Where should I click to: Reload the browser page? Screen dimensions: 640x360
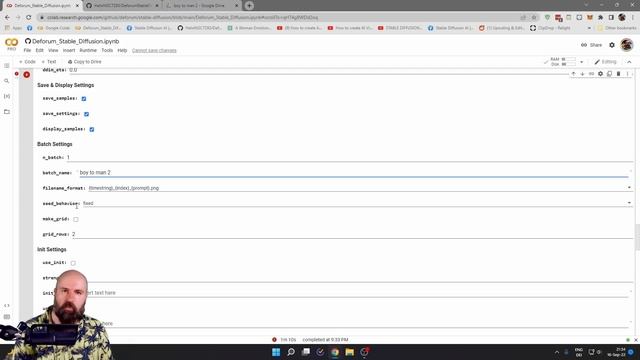pos(29,18)
